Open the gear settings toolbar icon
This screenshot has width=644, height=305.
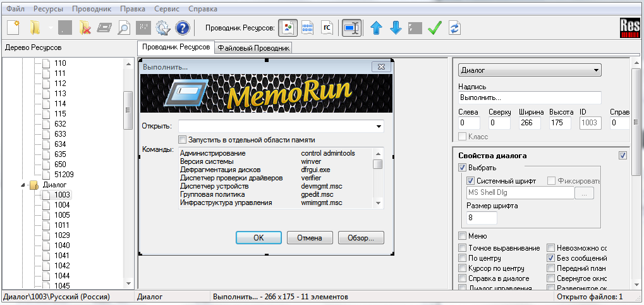click(x=163, y=28)
